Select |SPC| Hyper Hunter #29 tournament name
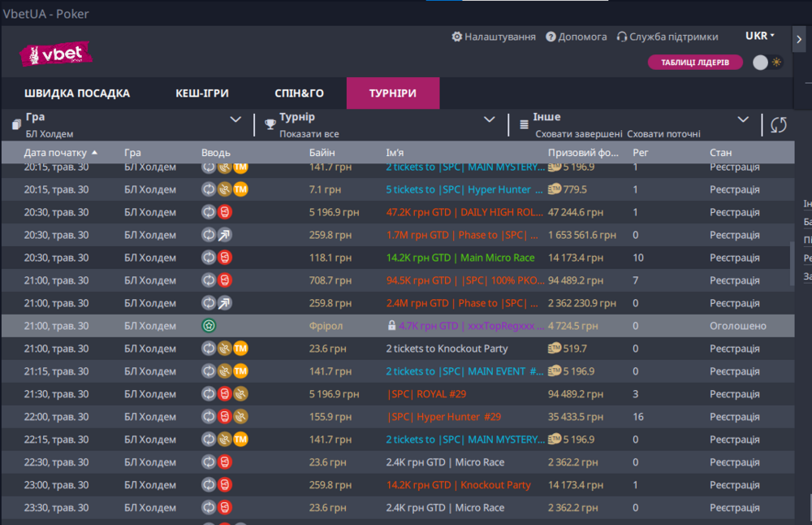The width and height of the screenshot is (812, 525). (444, 417)
